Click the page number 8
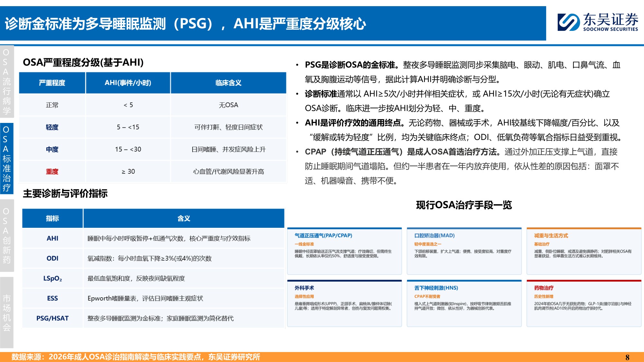This screenshot has height=362, width=644. (x=627, y=357)
